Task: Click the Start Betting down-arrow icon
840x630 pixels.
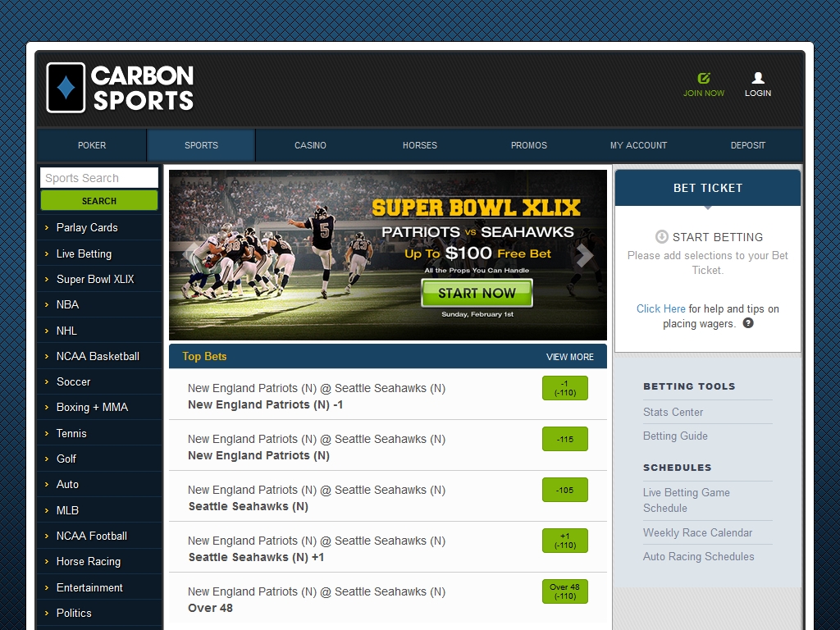Action: pyautogui.click(x=661, y=237)
